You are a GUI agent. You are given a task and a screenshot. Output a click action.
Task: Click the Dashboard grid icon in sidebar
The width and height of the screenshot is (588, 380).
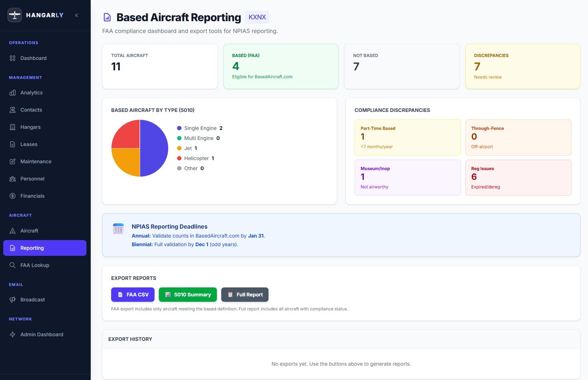tap(13, 58)
